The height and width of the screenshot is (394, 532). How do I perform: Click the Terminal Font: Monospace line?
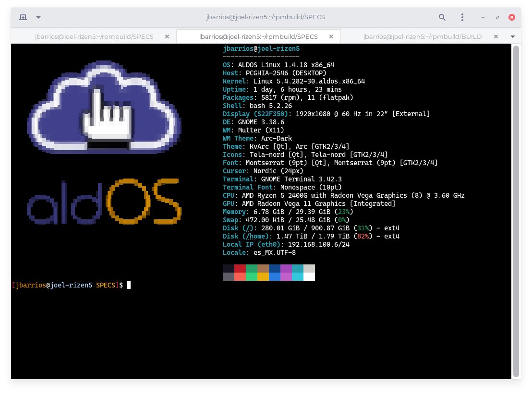[x=282, y=187]
